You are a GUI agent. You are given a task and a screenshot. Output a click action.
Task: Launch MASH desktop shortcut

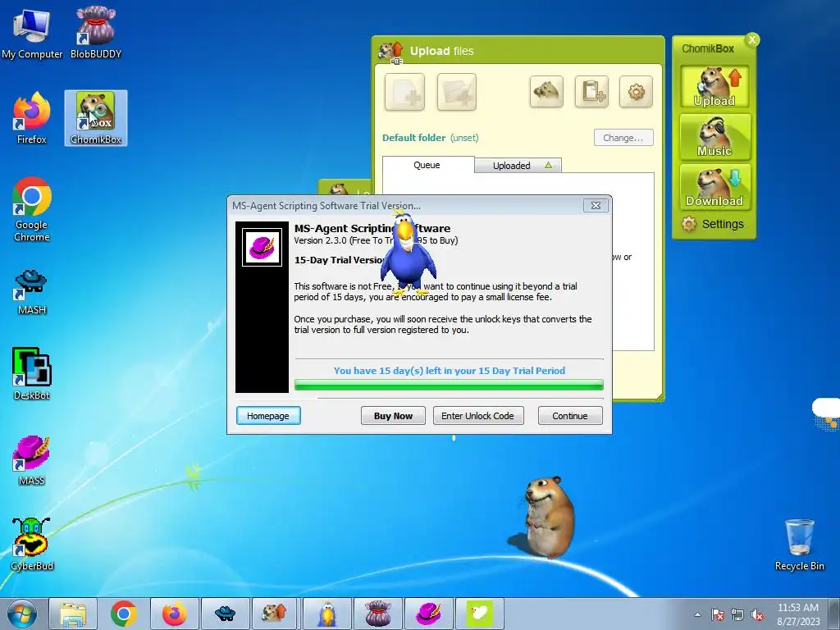[32, 293]
